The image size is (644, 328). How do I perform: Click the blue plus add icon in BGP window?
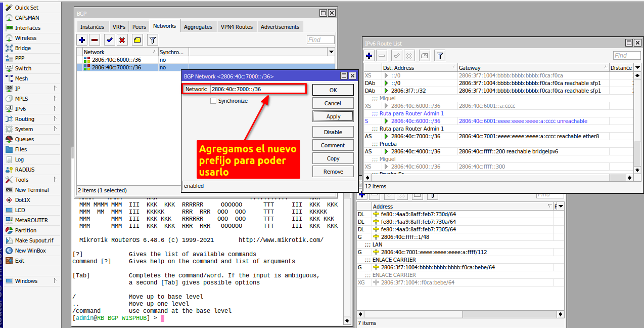click(x=82, y=40)
